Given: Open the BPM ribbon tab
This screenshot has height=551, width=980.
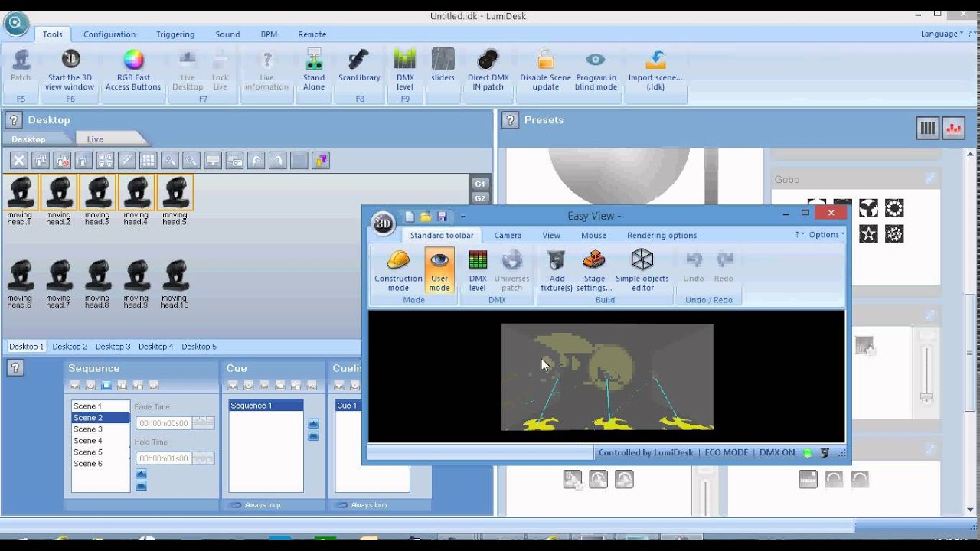Looking at the screenshot, I should (269, 34).
